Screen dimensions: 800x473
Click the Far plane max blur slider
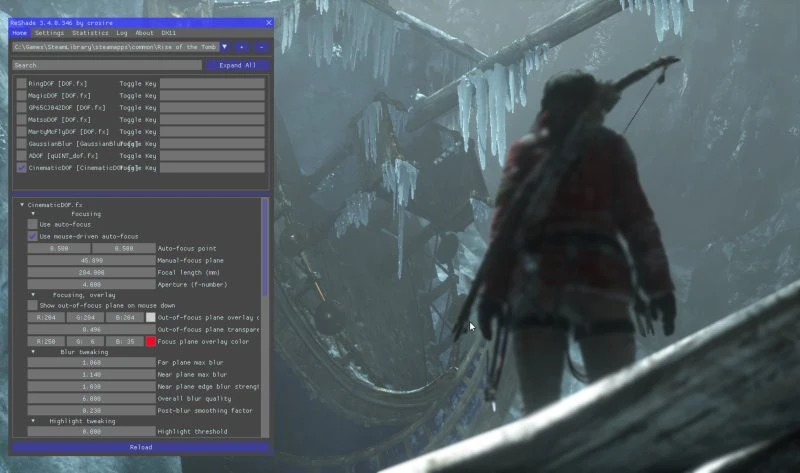pyautogui.click(x=91, y=362)
